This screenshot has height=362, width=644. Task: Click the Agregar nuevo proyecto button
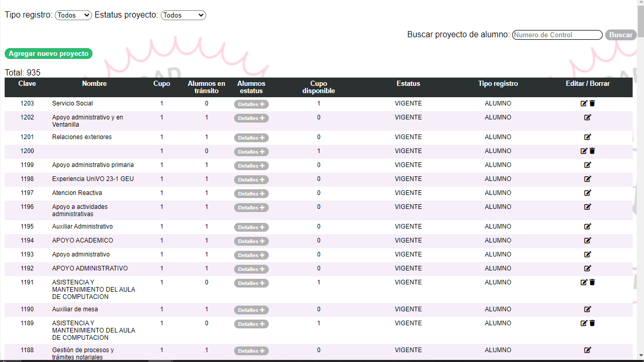coord(49,54)
